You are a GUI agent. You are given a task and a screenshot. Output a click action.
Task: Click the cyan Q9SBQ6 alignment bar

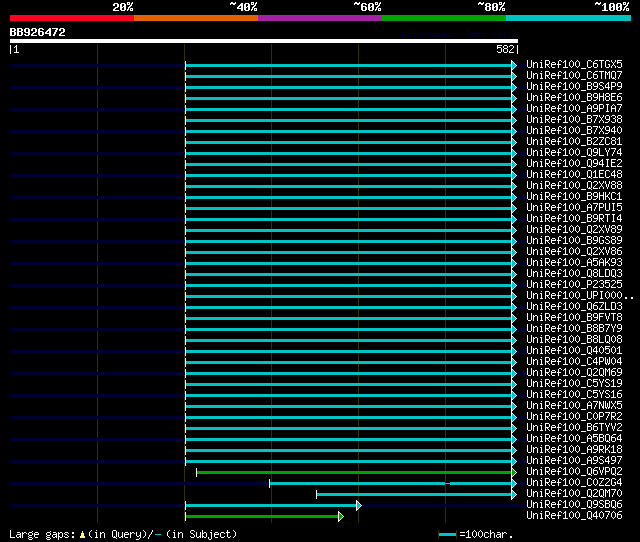pos(271,506)
